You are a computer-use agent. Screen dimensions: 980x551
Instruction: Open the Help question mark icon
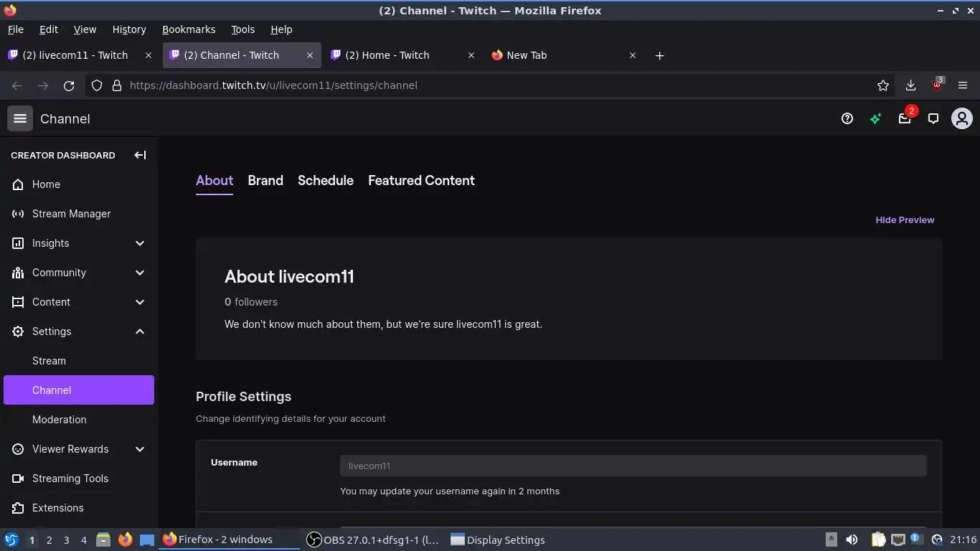coord(847,118)
